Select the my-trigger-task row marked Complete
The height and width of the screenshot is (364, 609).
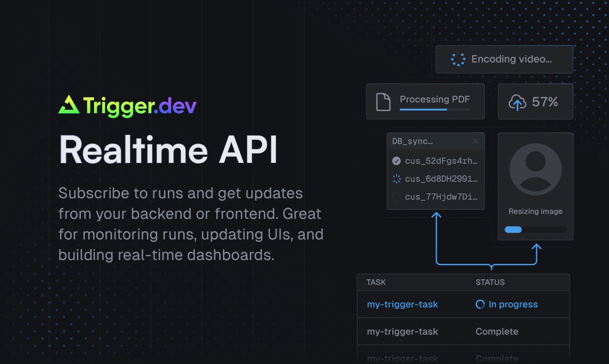(x=463, y=331)
